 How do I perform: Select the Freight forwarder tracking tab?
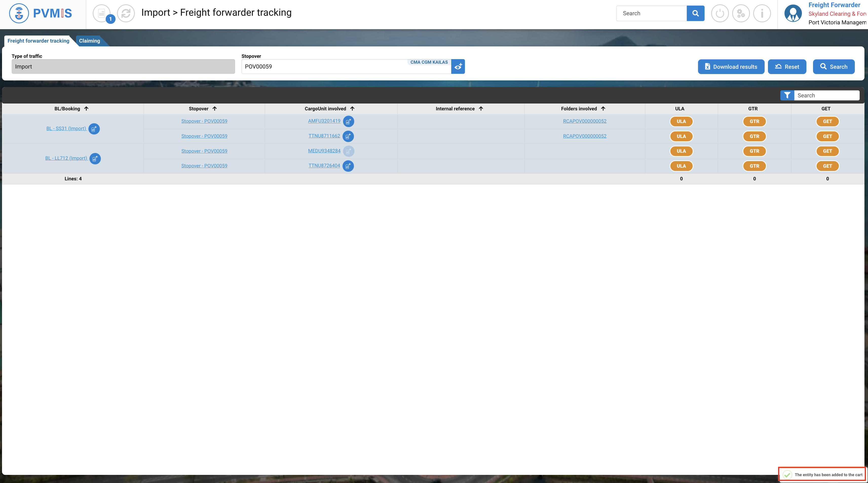[39, 41]
